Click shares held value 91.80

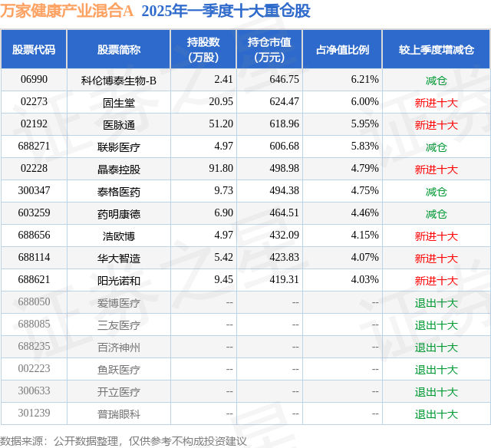(x=221, y=169)
